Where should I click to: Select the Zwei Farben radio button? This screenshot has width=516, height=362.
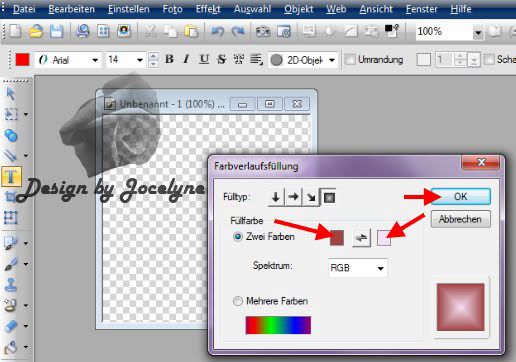pos(238,237)
